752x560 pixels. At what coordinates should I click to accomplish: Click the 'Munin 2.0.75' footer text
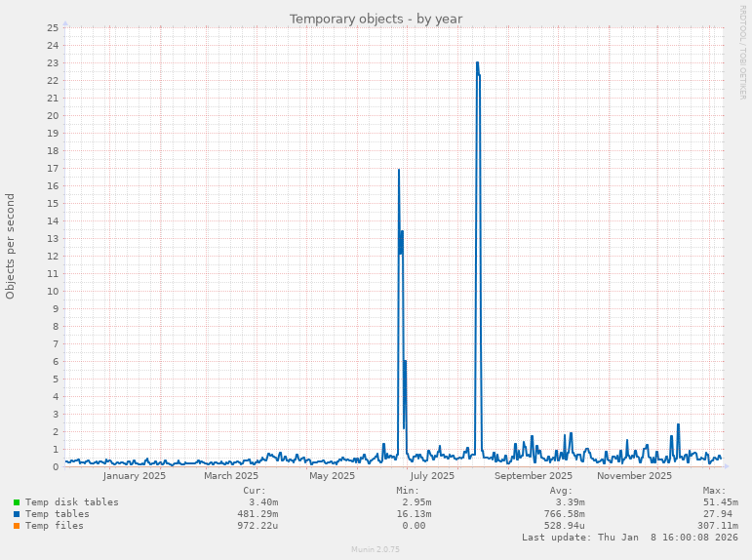click(x=376, y=549)
